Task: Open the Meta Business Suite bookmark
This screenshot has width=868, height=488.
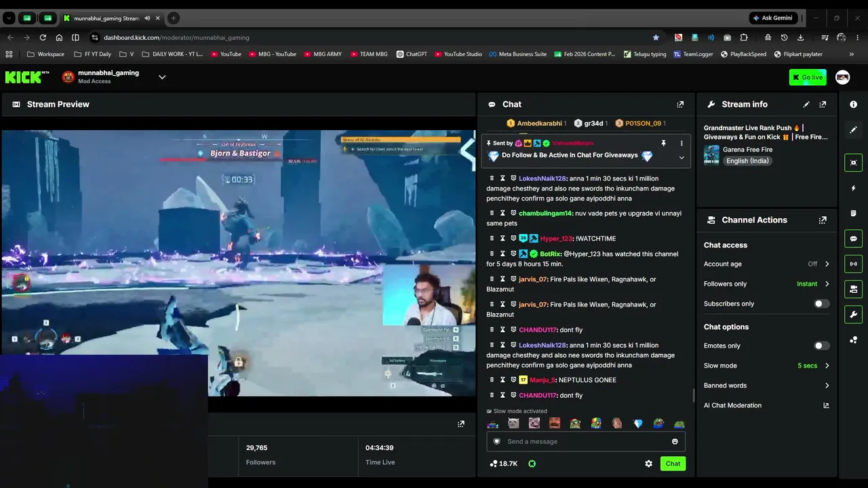Action: click(x=518, y=54)
